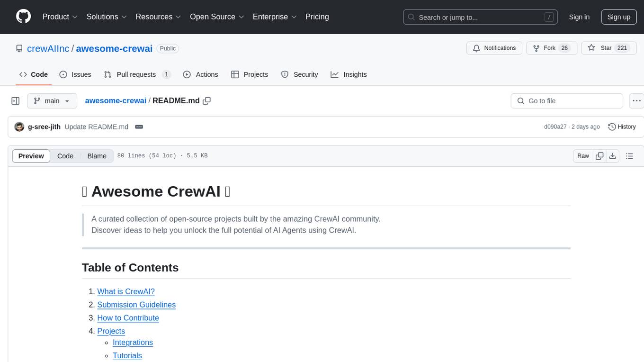The width and height of the screenshot is (644, 362).
Task: Switch to the Actions tab
Action: 200,74
